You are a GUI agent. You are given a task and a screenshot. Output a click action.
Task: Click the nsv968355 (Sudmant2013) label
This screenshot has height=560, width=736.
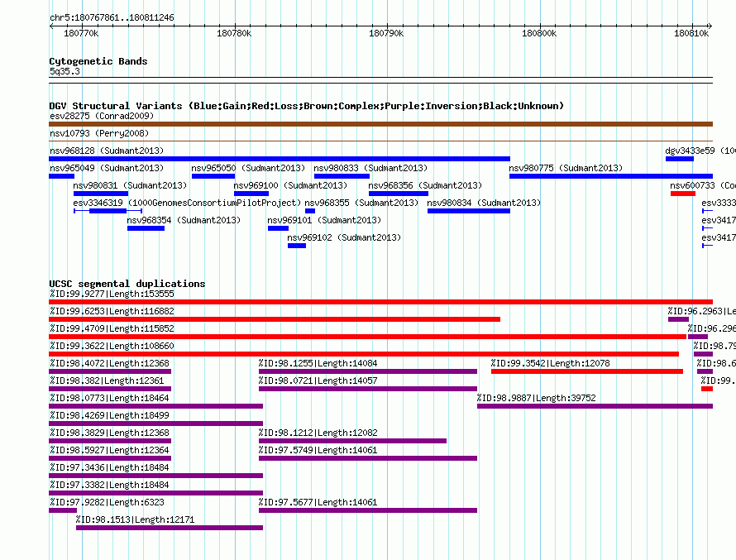click(x=361, y=203)
